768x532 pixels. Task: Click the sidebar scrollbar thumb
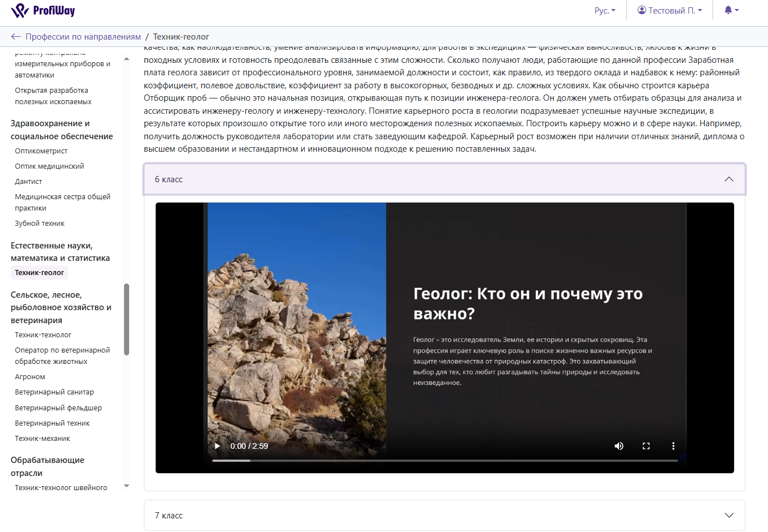126,319
